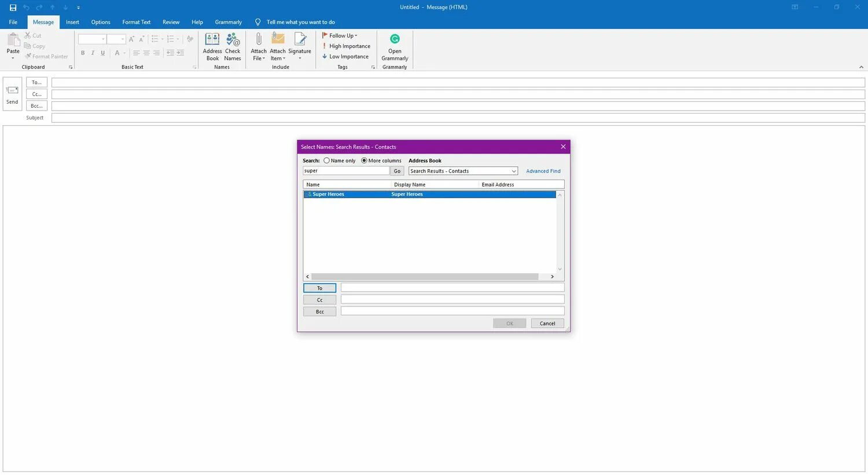Image resolution: width=868 pixels, height=475 pixels.
Task: Align text right in Basic Text
Action: [156, 53]
